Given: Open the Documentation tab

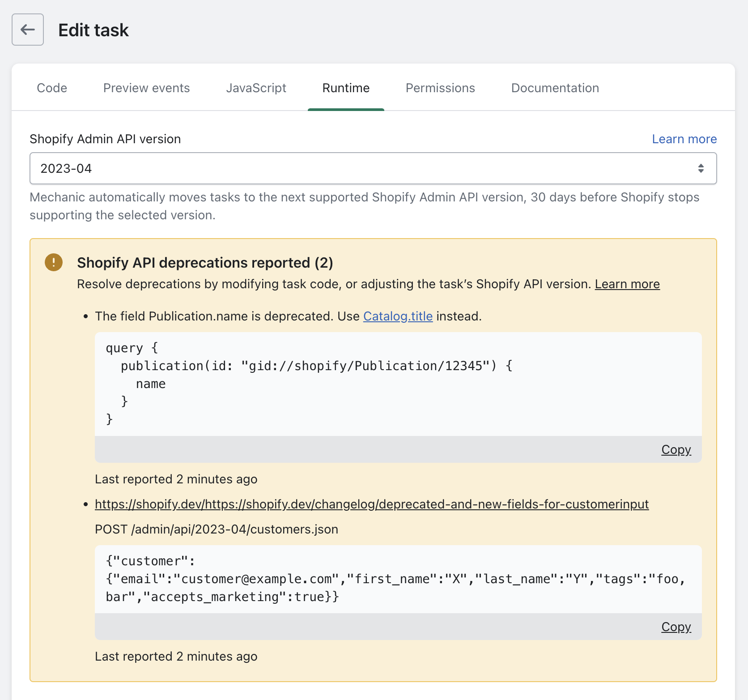Looking at the screenshot, I should 555,88.
